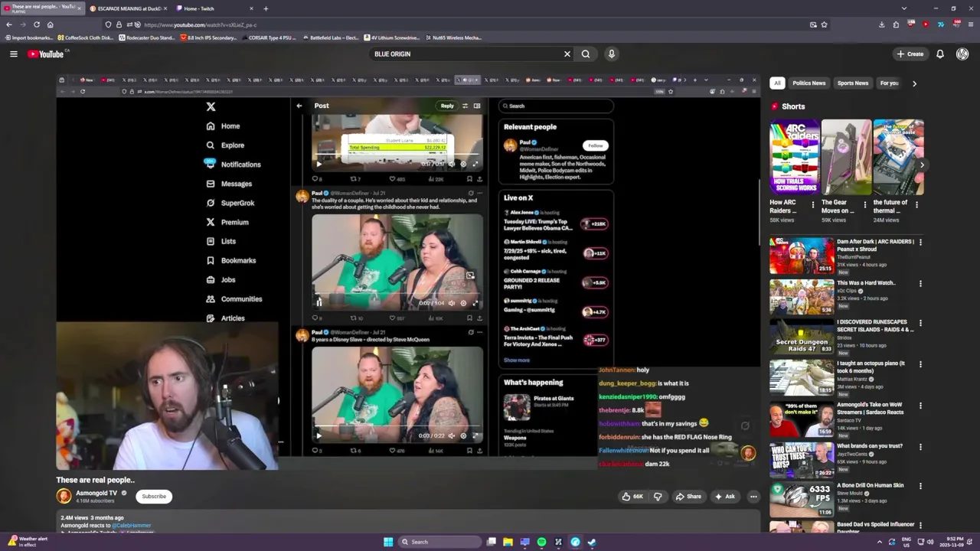Open the Battlefield Labs bookmark

click(x=330, y=37)
